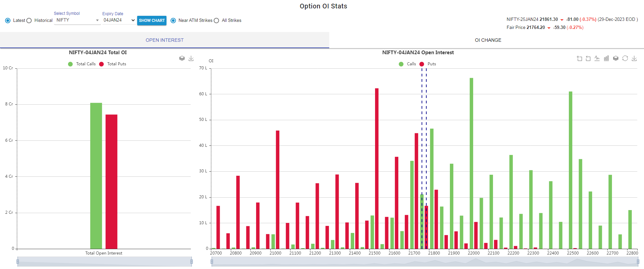The image size is (644, 269).
Task: Click the zoom reset icon on right chart
Action: pyautogui.click(x=588, y=59)
